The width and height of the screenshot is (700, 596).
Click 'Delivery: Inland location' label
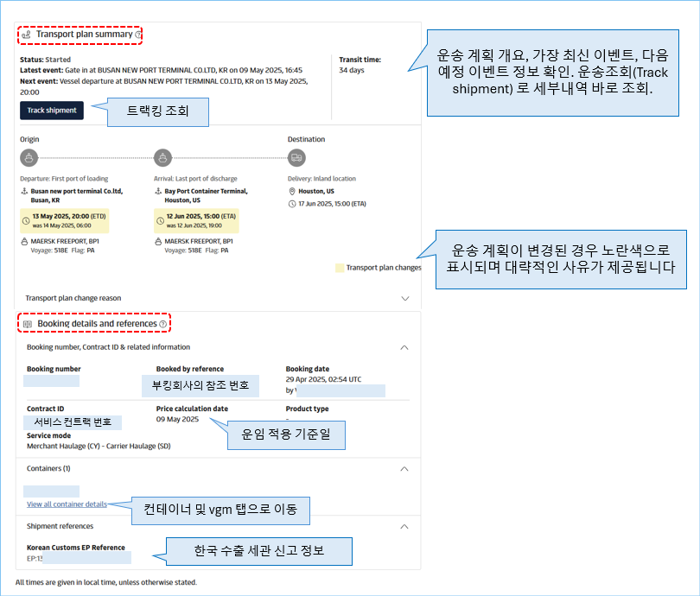click(x=321, y=179)
